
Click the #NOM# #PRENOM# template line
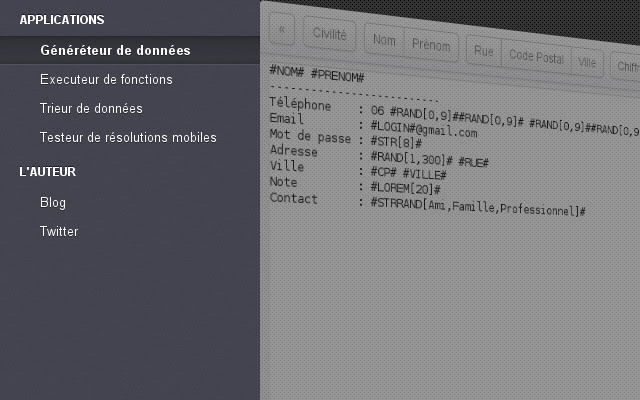coord(317,74)
